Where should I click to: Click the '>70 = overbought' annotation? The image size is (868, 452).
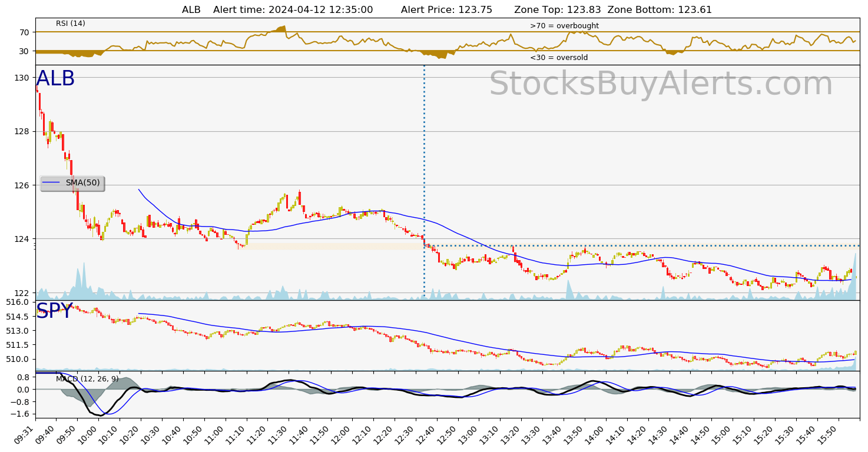pos(564,26)
